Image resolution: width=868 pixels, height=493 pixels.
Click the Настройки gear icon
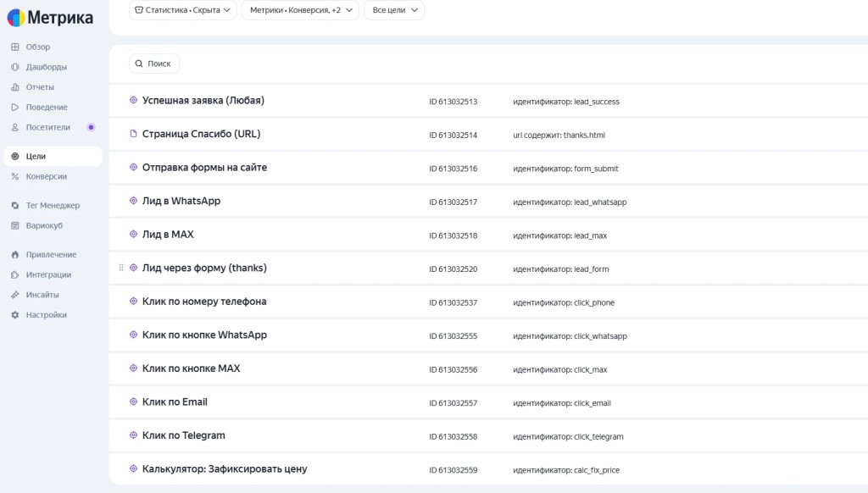pyautogui.click(x=15, y=315)
